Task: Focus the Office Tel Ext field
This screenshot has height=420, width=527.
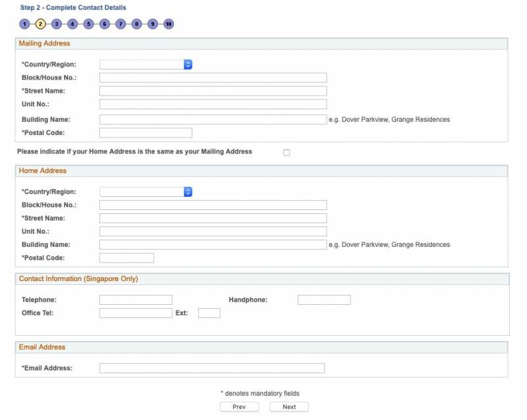Action: coord(209,313)
